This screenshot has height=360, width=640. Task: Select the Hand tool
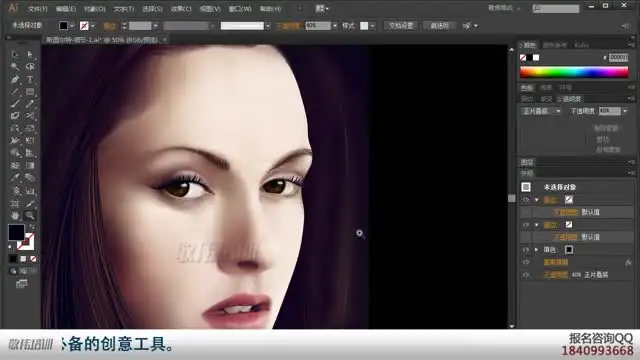(15, 216)
